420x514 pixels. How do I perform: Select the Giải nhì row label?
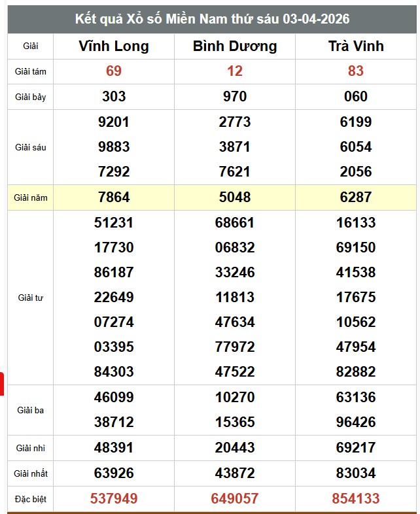click(30, 448)
